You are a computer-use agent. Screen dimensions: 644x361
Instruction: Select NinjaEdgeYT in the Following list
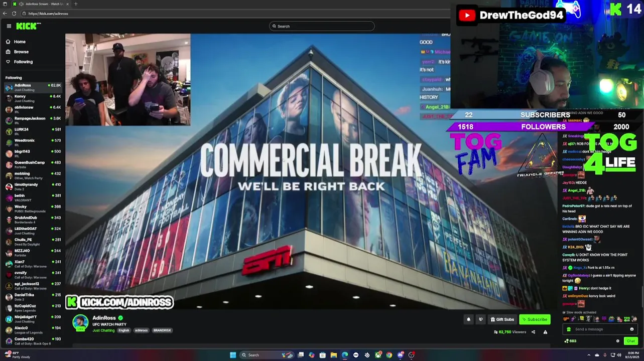click(33, 319)
